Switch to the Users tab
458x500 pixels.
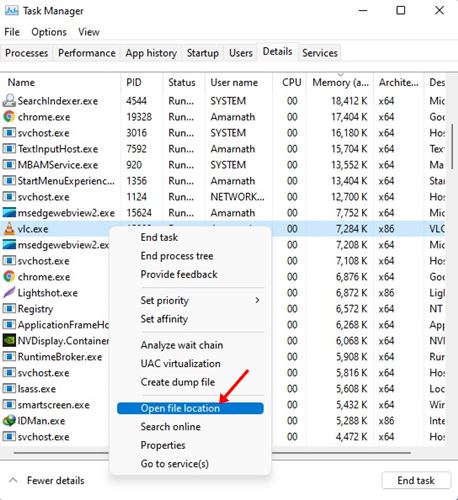click(241, 53)
